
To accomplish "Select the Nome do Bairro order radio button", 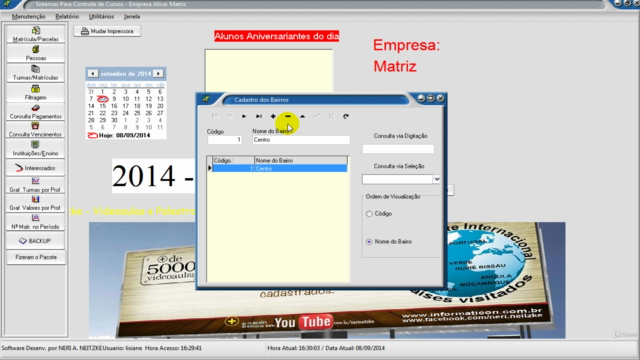I will point(369,242).
